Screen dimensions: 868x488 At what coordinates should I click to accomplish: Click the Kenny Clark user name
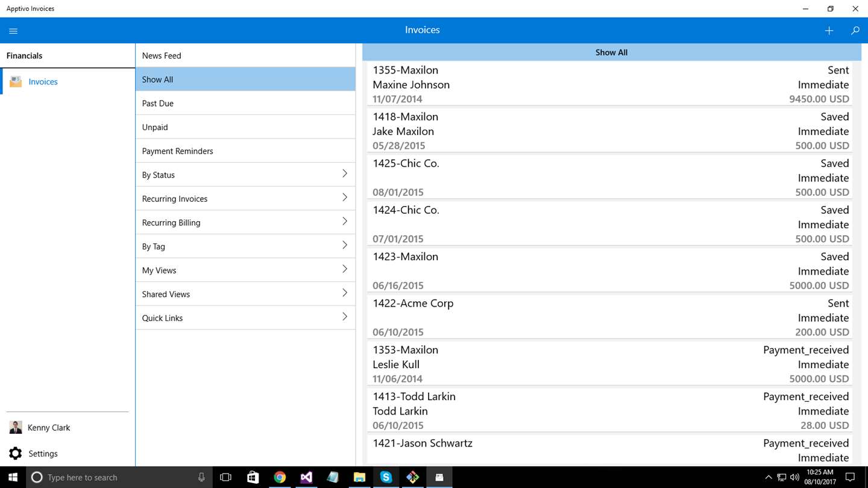coord(49,428)
